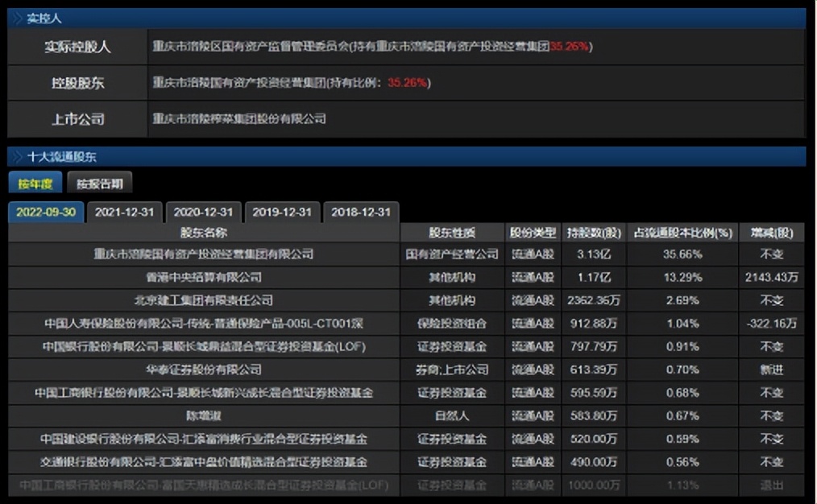Open the 2019-12-31 date tab

click(283, 212)
